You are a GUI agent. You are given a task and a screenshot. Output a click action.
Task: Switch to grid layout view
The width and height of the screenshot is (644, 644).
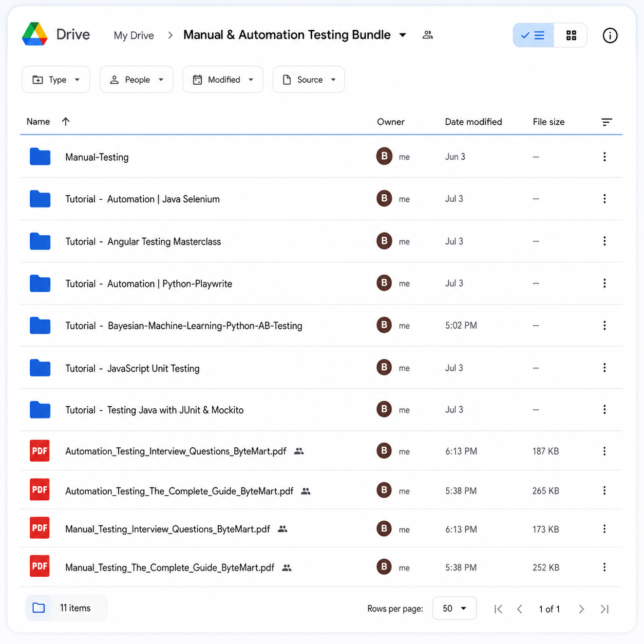(x=571, y=35)
